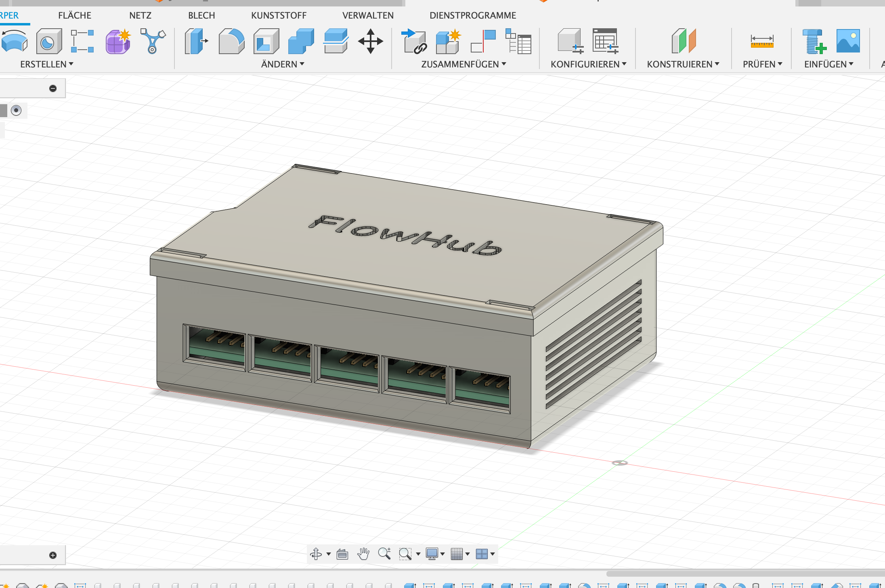
Task: Select the Shell tool icon
Action: [266, 41]
